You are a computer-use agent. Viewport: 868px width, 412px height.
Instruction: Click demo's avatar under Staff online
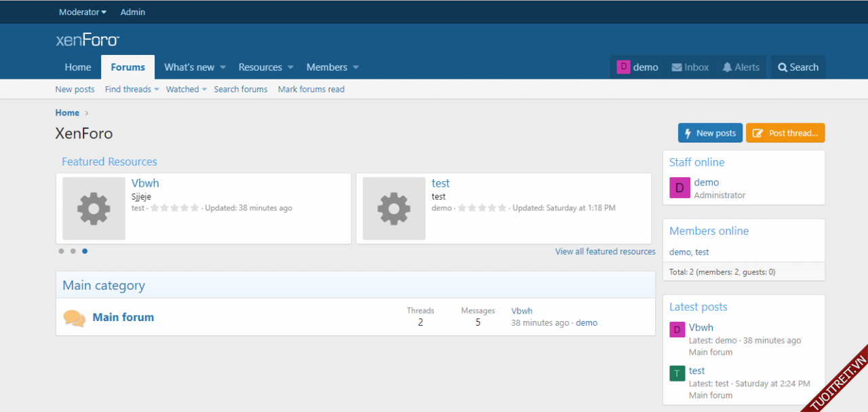(x=679, y=188)
